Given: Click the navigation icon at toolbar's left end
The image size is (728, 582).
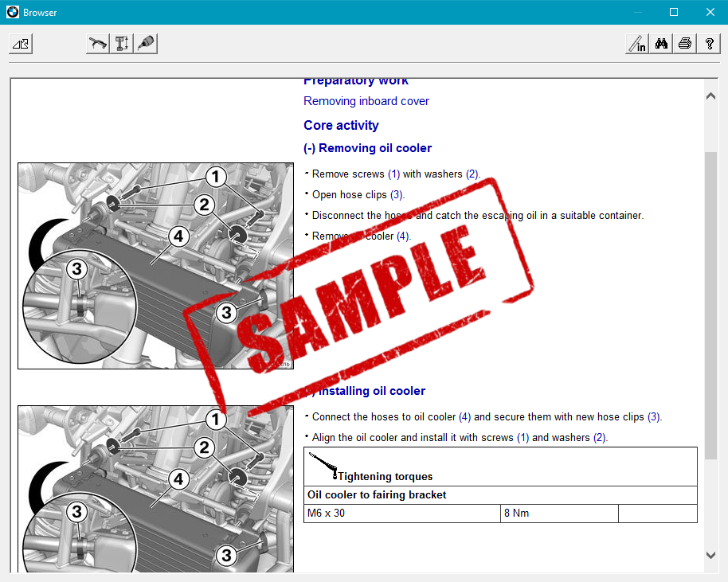Looking at the screenshot, I should coord(21,44).
